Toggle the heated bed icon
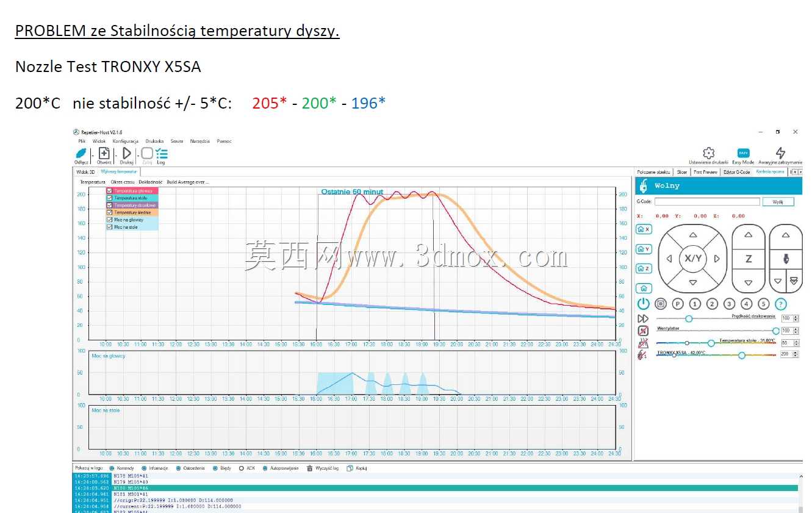 (643, 343)
